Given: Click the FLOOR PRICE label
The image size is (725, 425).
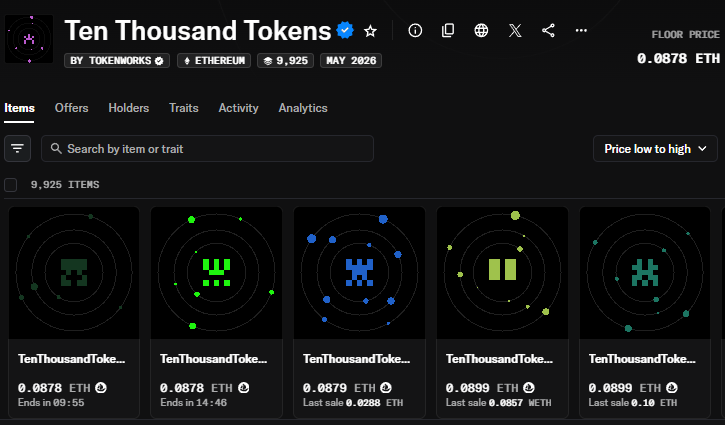Looking at the screenshot, I should [686, 35].
